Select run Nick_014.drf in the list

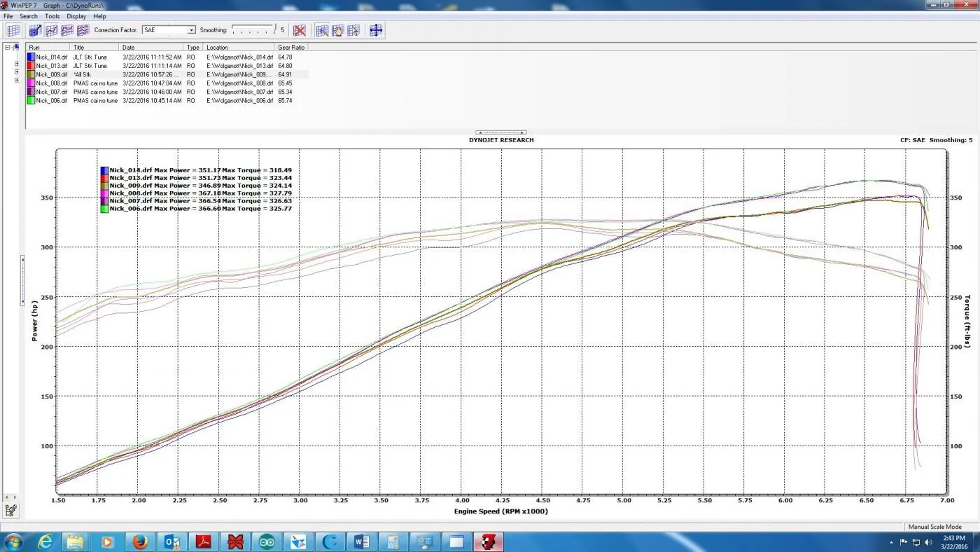click(52, 57)
